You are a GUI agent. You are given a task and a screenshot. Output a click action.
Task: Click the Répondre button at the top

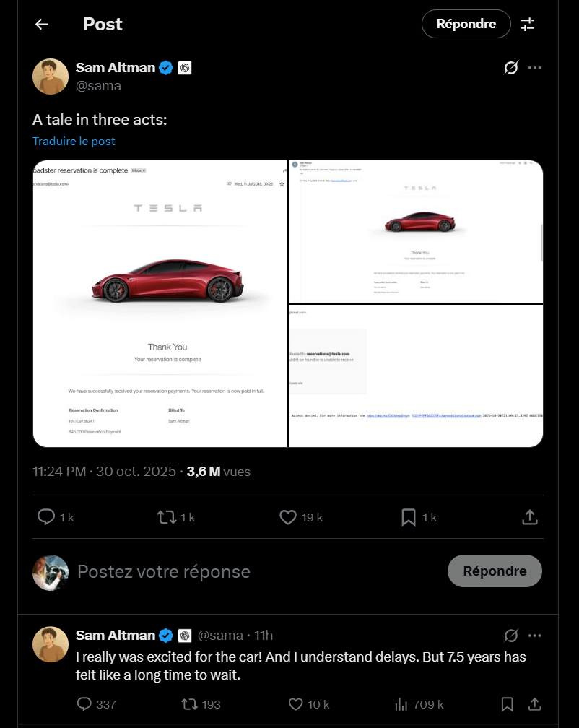click(x=466, y=24)
